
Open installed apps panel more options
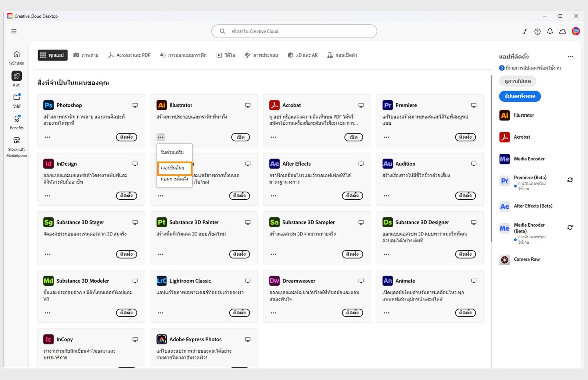coord(570,57)
